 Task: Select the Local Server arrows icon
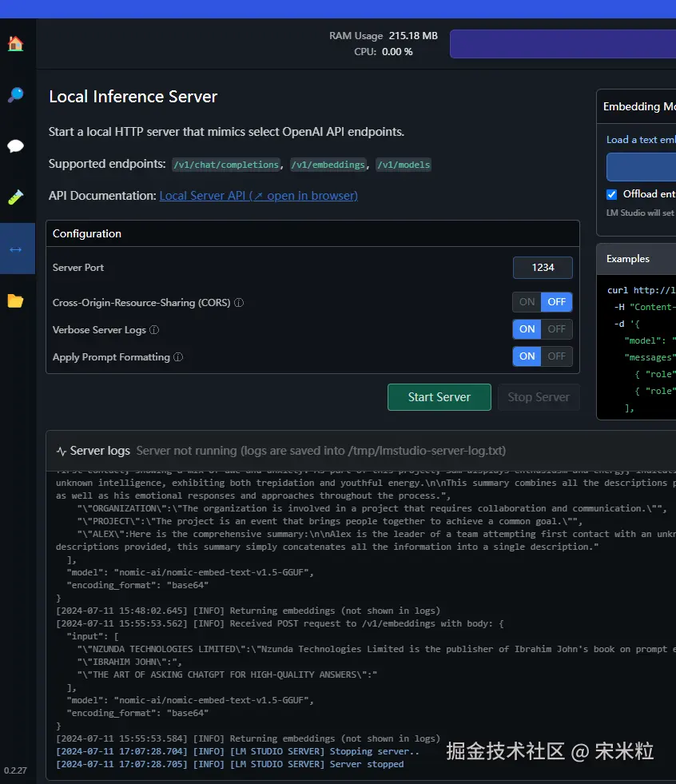point(15,249)
